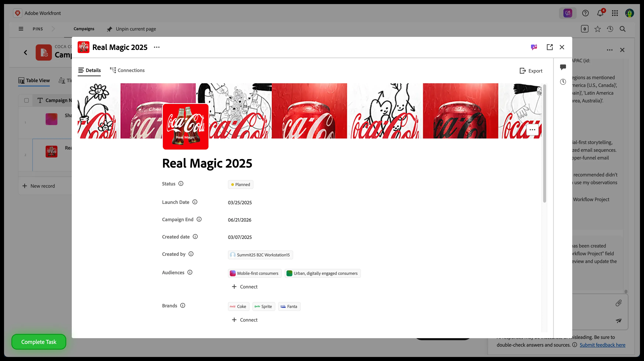Toggle the select-all checkbox in table header

(x=26, y=100)
